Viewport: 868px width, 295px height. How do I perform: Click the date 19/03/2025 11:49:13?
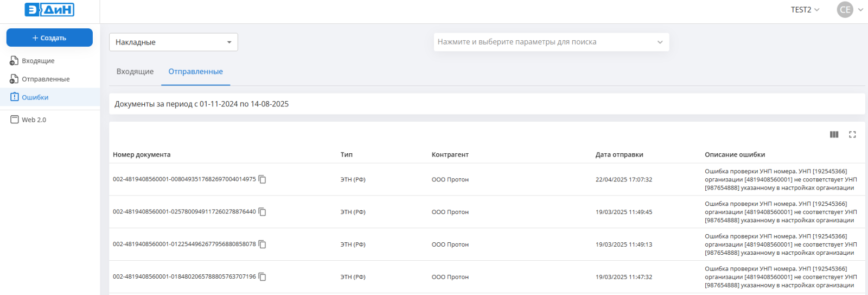click(624, 245)
